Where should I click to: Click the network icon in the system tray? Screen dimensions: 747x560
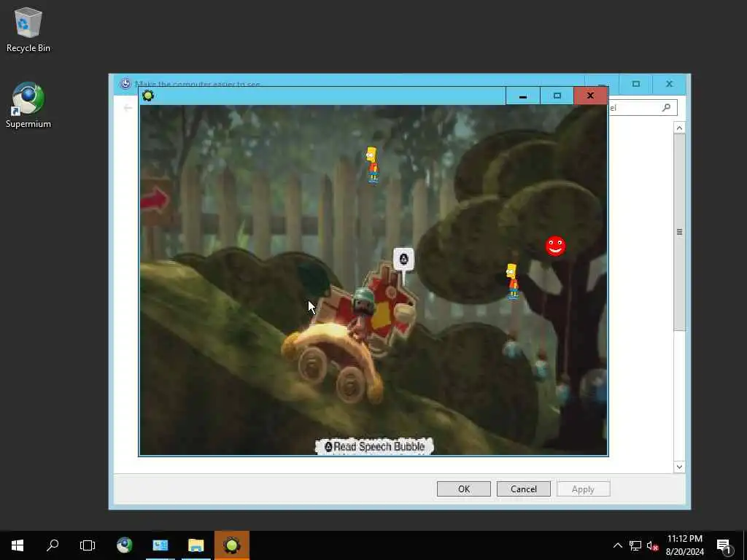[x=635, y=545]
